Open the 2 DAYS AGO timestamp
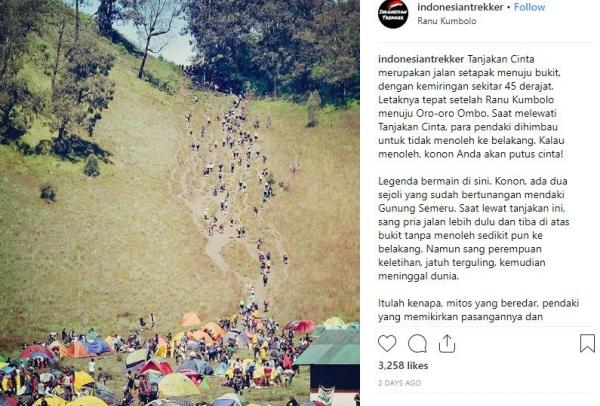Viewport: 600px width, 406px height. 399,383
